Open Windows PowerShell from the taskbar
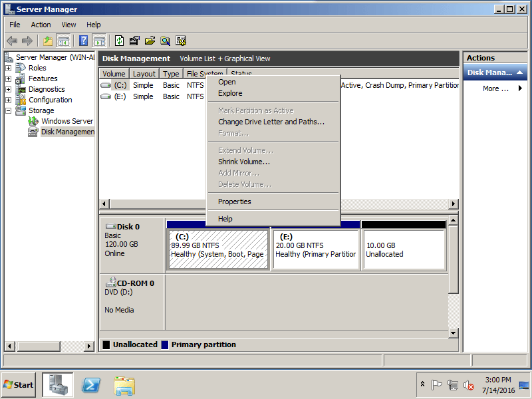 tap(91, 385)
